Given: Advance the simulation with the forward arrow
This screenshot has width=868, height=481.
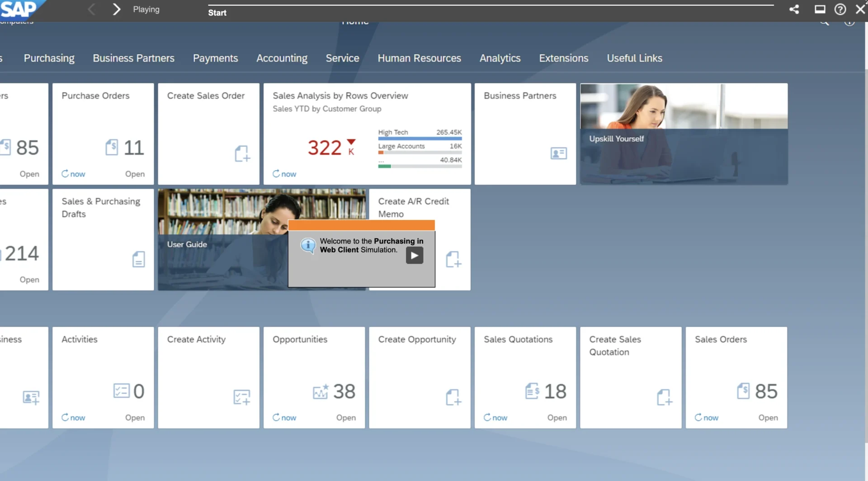Looking at the screenshot, I should tap(116, 9).
